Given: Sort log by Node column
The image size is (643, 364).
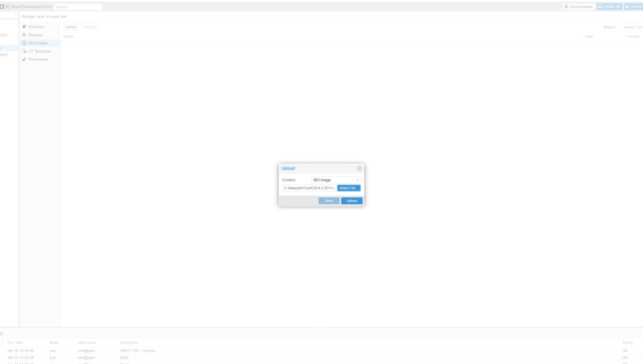Looking at the screenshot, I should 60,343.
